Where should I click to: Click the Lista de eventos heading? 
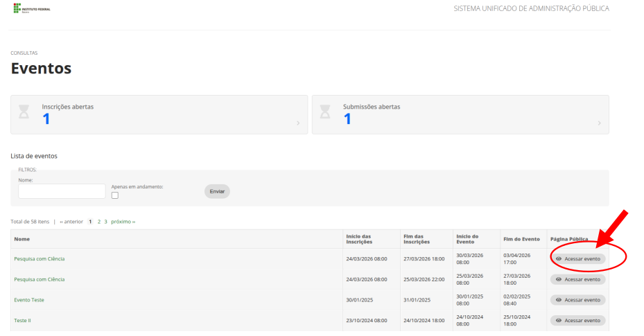(x=34, y=156)
